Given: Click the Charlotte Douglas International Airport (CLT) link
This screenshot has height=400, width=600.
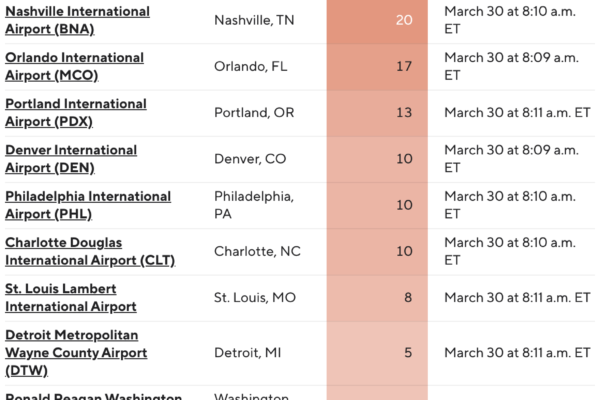Looking at the screenshot, I should pyautogui.click(x=90, y=251).
